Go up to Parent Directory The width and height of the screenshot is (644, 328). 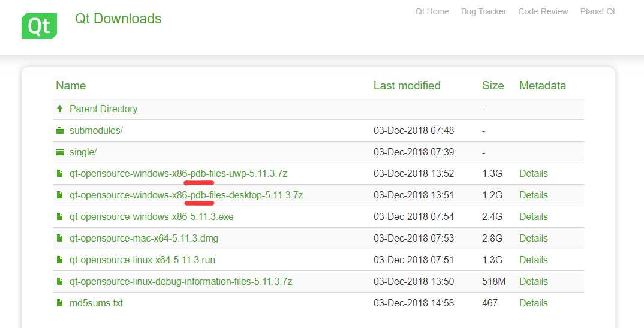104,109
